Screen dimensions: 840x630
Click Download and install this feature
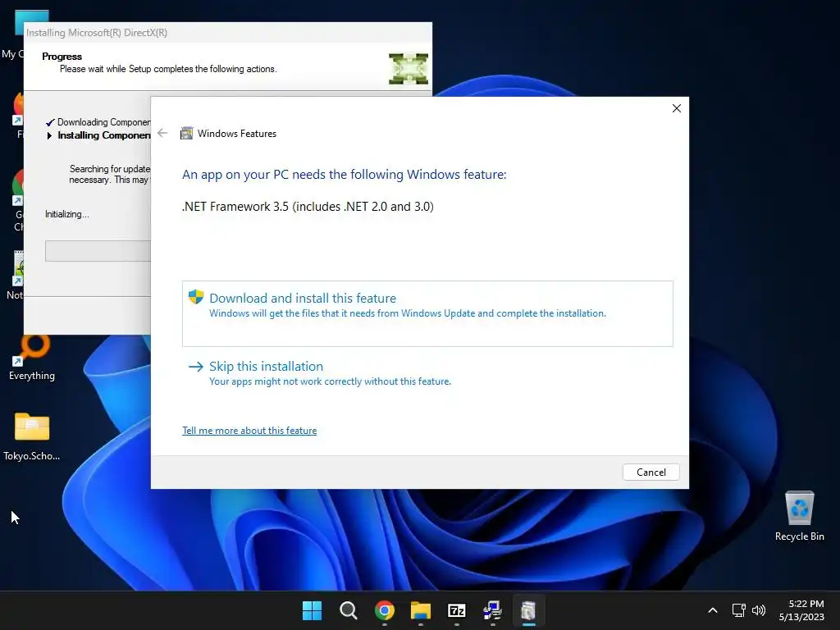pyautogui.click(x=427, y=313)
